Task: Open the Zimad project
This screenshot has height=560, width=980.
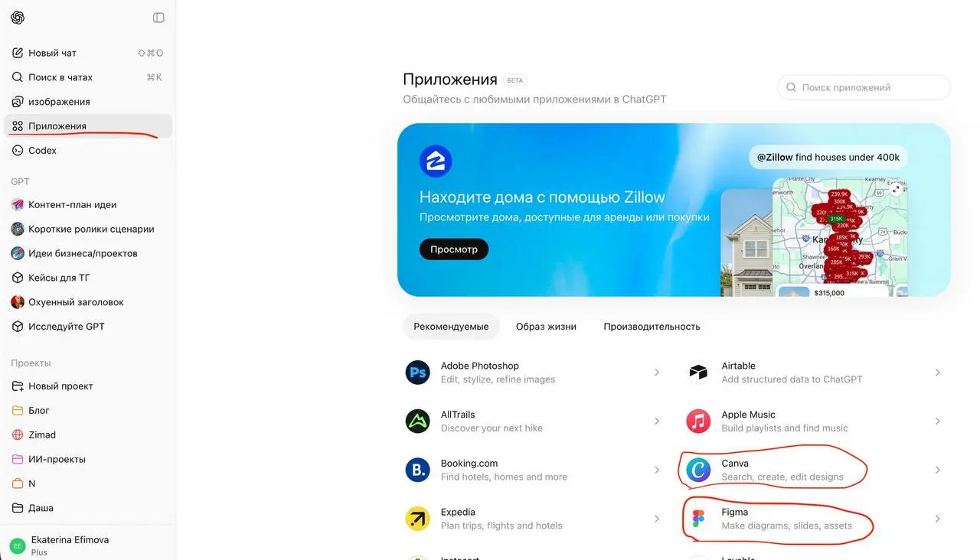Action: pyautogui.click(x=88, y=435)
